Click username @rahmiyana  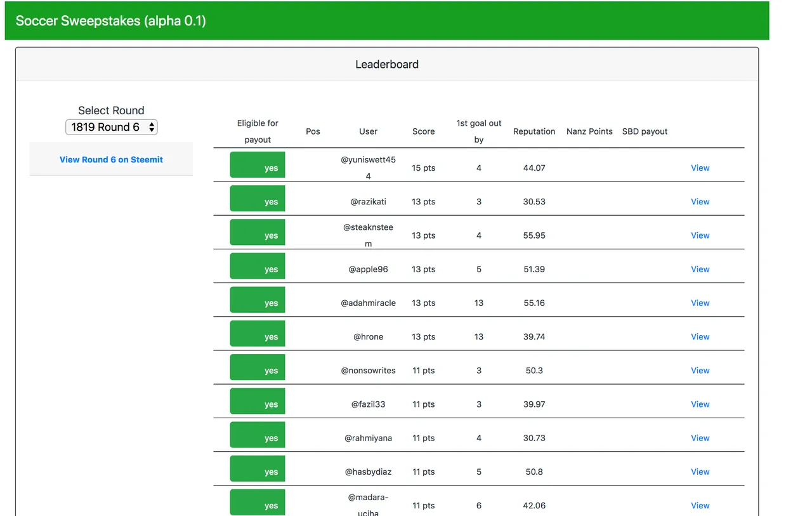369,438
